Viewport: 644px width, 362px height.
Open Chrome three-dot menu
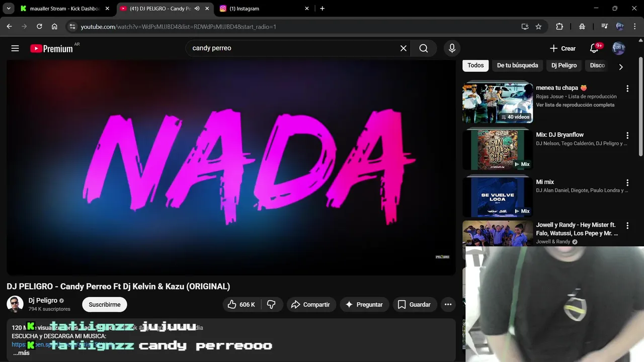pyautogui.click(x=634, y=27)
